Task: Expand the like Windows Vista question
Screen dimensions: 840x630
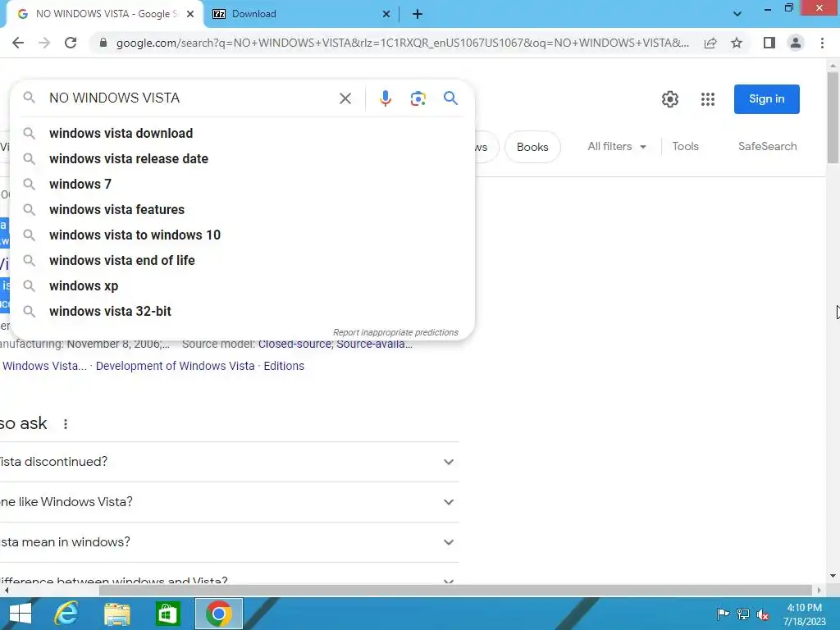Action: [x=230, y=502]
